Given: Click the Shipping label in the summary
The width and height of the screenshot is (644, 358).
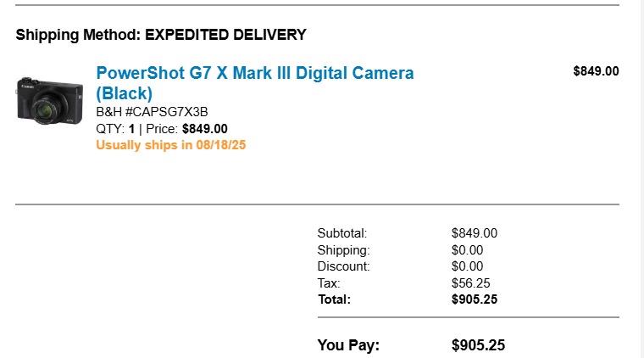Looking at the screenshot, I should pos(343,250).
